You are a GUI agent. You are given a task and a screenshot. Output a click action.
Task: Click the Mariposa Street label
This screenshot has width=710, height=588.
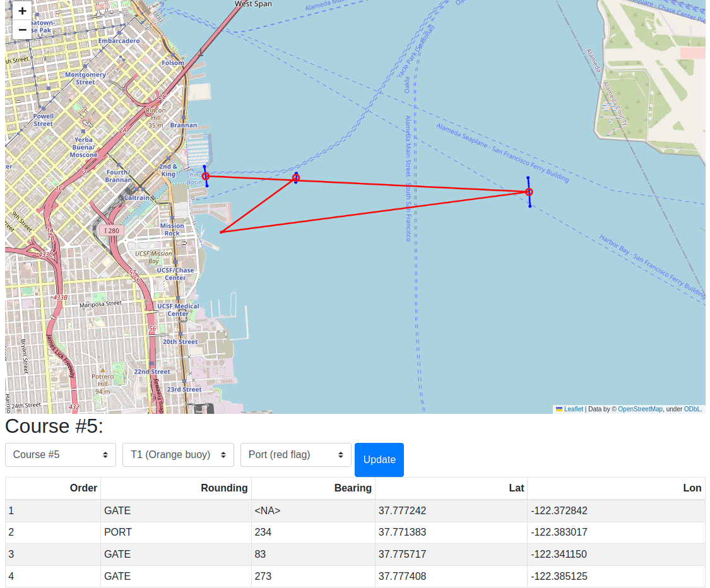(x=100, y=304)
